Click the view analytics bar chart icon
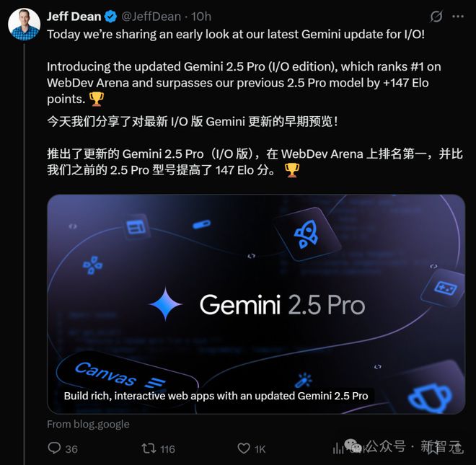 click(338, 448)
